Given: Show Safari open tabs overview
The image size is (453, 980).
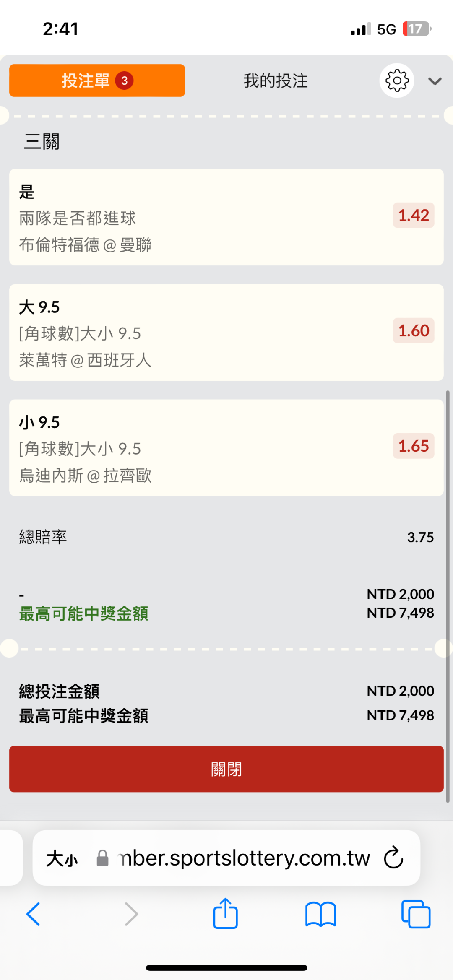Looking at the screenshot, I should coord(415,914).
